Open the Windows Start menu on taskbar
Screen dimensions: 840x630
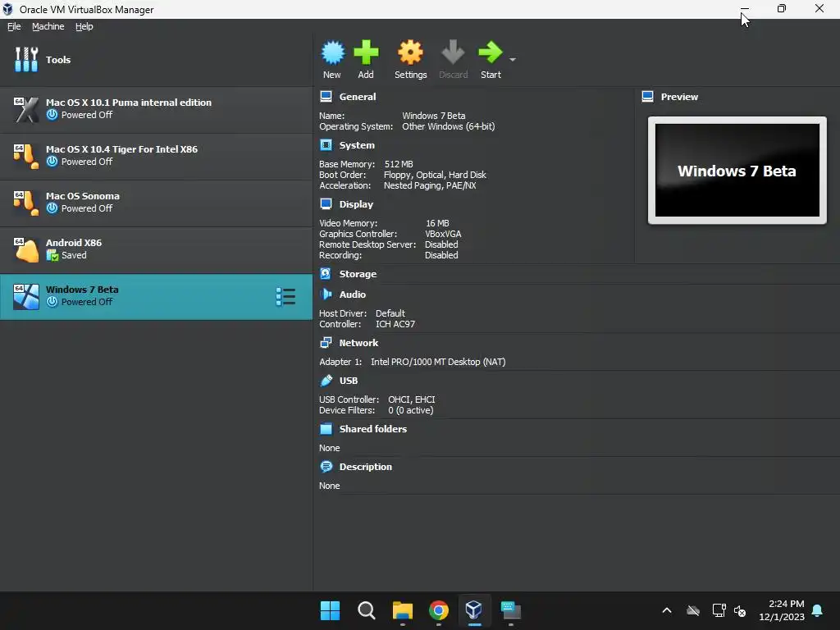pos(330,610)
